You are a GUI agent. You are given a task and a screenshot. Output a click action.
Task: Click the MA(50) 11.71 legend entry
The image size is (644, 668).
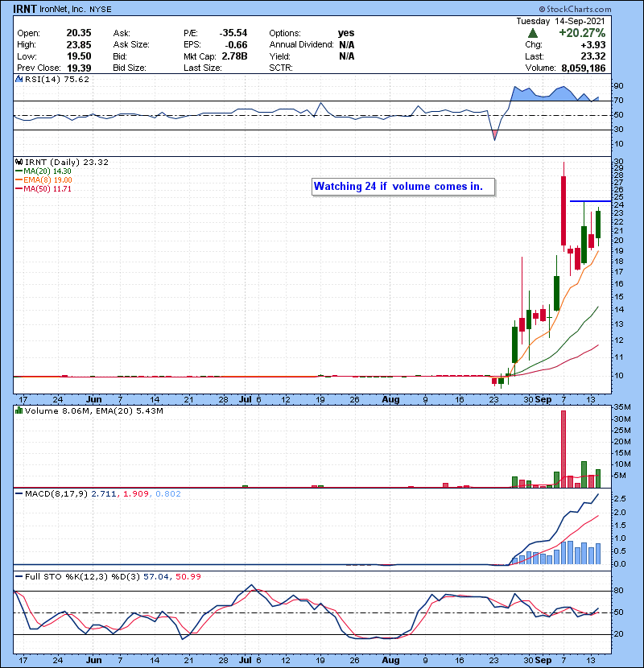point(44,188)
